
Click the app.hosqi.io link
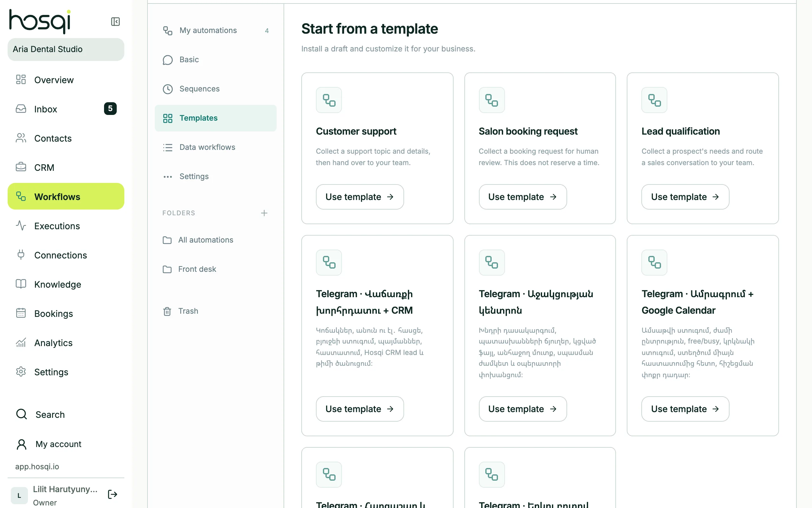(37, 466)
